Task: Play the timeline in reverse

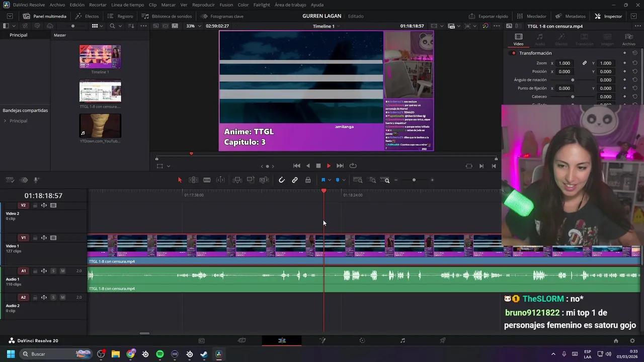Action: click(x=308, y=166)
